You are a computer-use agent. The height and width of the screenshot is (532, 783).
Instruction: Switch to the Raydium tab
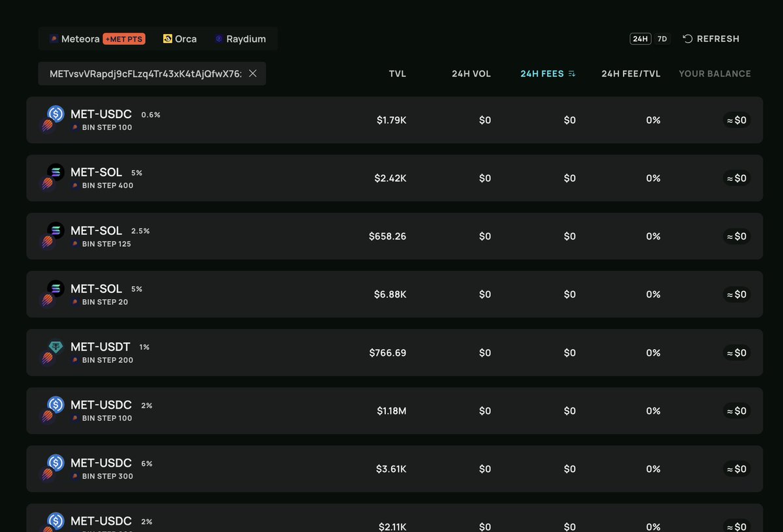[240, 39]
